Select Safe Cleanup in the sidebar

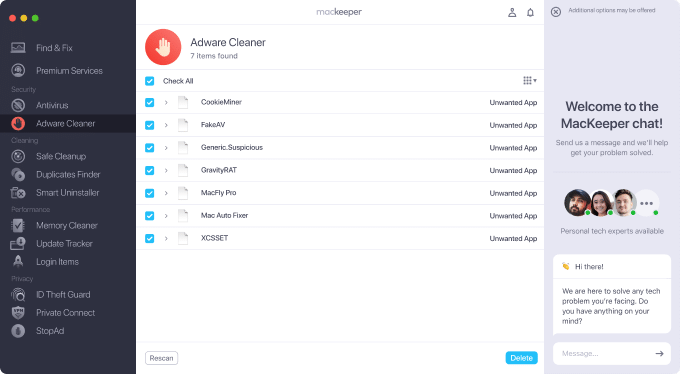point(61,156)
